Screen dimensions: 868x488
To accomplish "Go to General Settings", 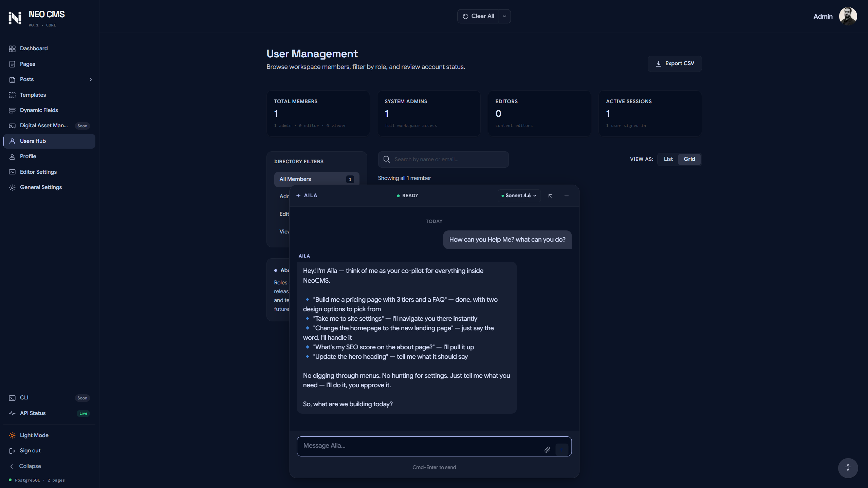I will coord(41,187).
